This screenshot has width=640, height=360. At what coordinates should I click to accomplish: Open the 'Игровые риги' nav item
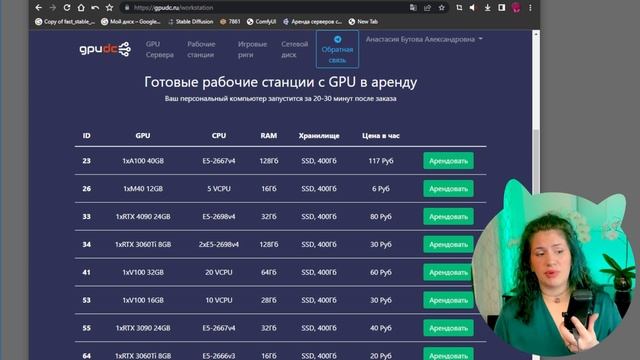coord(252,49)
